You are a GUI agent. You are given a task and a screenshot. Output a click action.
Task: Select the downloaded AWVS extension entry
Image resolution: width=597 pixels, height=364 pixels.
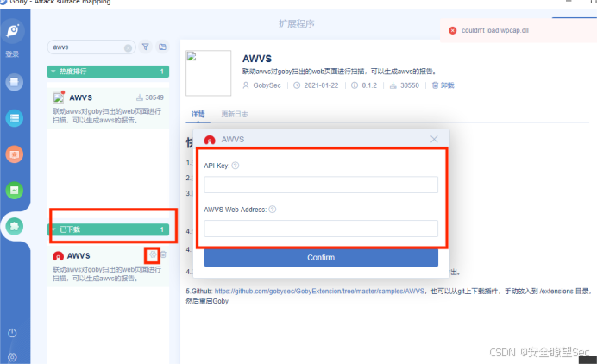(108, 267)
